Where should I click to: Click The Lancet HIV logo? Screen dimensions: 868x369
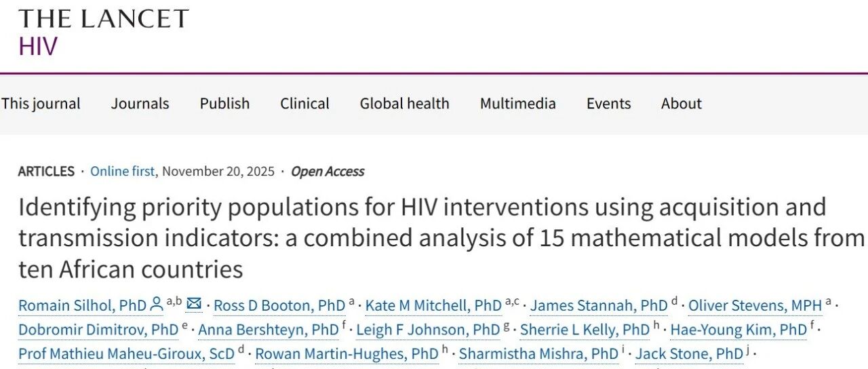coord(103,32)
